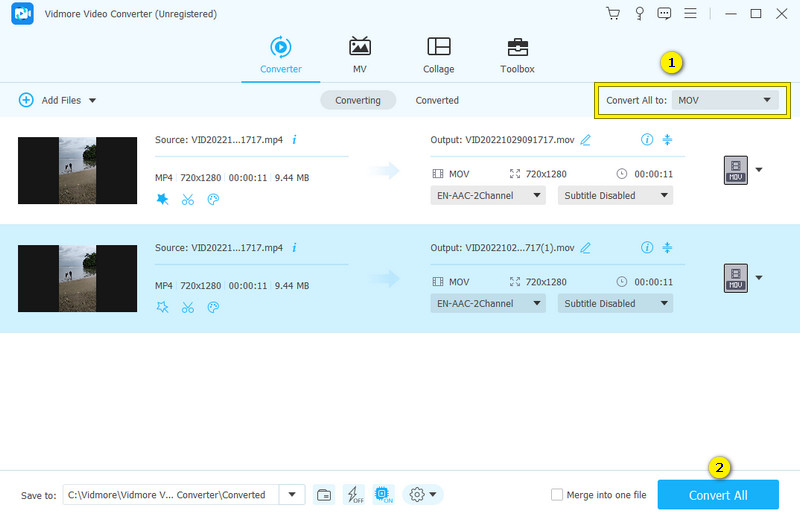Expand second video's Subtitle Disabled dropdown
Viewport: 800px width, 517px height.
615,303
